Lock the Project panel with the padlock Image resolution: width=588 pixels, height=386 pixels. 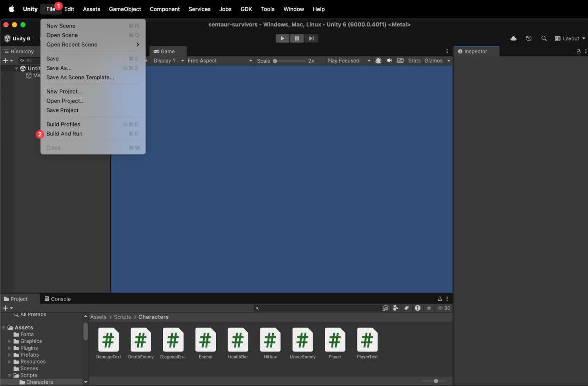pyautogui.click(x=440, y=299)
